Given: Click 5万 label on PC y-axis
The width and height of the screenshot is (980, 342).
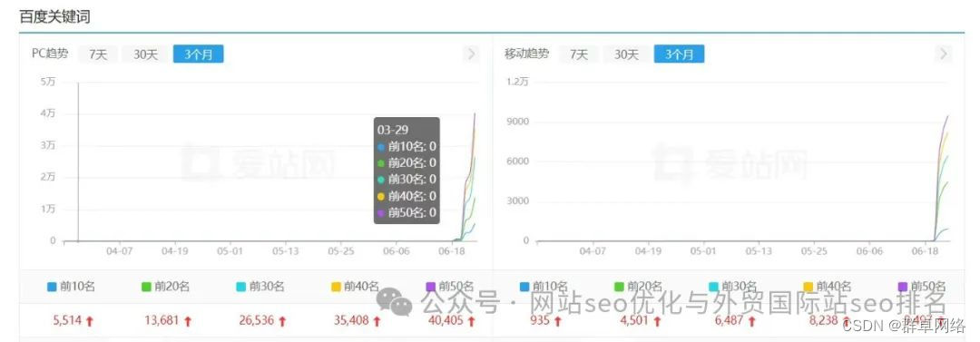Looking at the screenshot, I should 48,82.
